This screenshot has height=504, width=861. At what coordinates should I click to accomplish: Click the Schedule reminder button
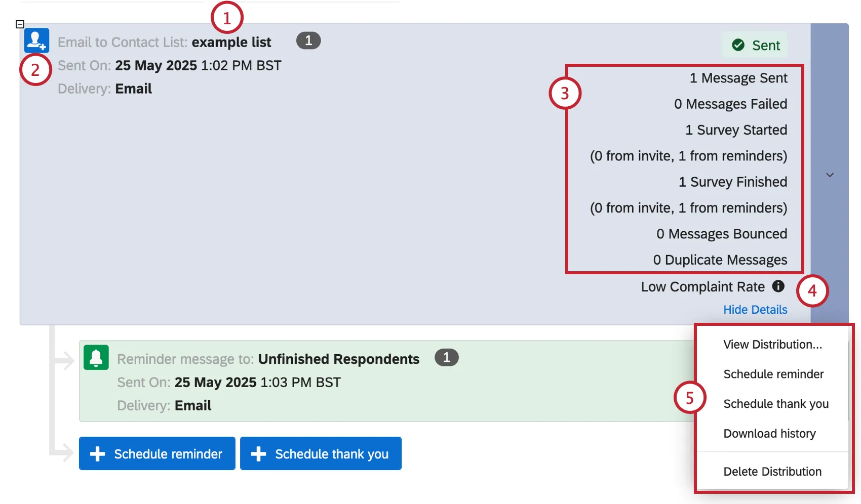tap(157, 453)
